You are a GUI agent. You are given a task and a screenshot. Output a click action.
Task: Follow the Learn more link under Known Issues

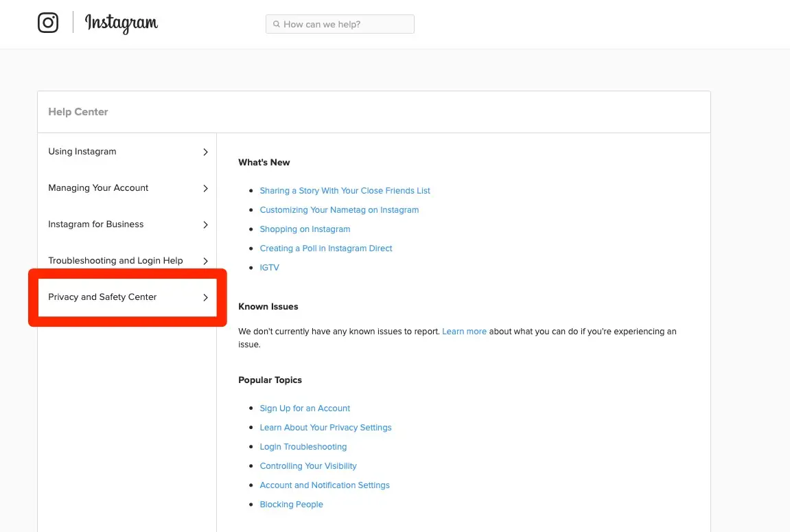click(x=464, y=332)
